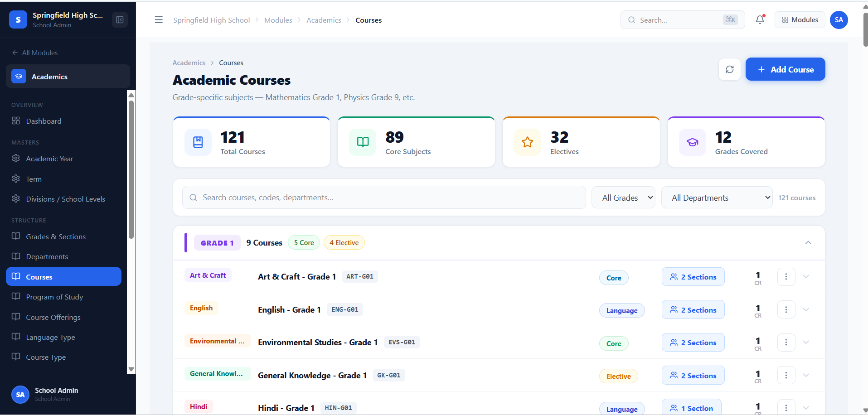Collapse the Grade 1 group chevron
This screenshot has height=415, width=868.
(808, 243)
